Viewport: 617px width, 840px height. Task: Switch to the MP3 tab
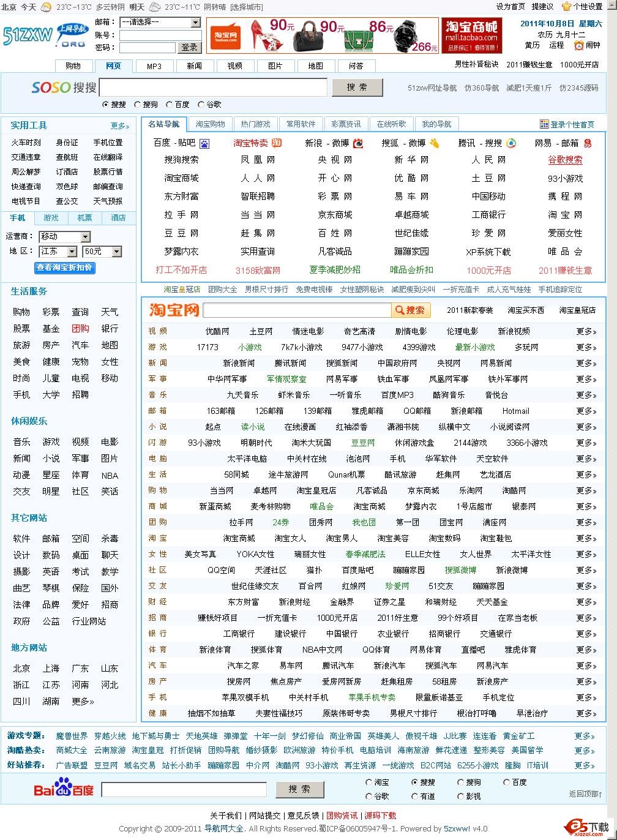click(x=154, y=66)
